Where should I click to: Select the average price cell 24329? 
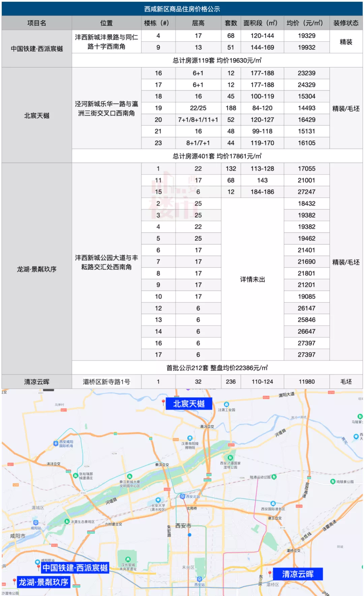(x=307, y=85)
